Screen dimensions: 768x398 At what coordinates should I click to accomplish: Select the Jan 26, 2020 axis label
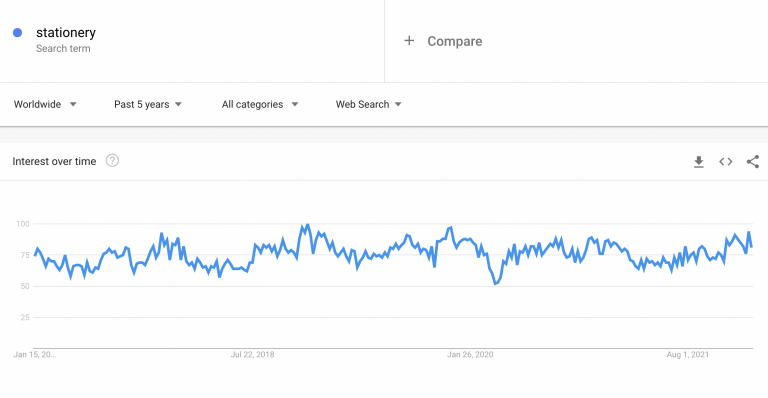point(470,354)
